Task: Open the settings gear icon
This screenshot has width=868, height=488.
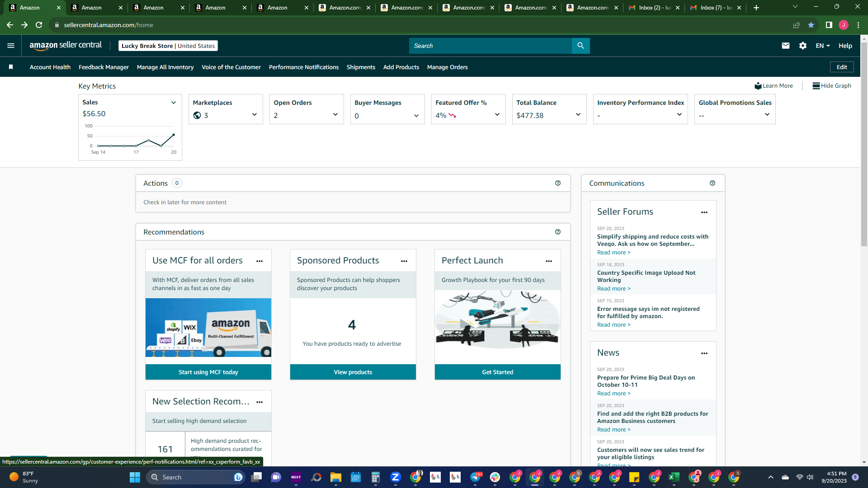Action: pyautogui.click(x=803, y=46)
